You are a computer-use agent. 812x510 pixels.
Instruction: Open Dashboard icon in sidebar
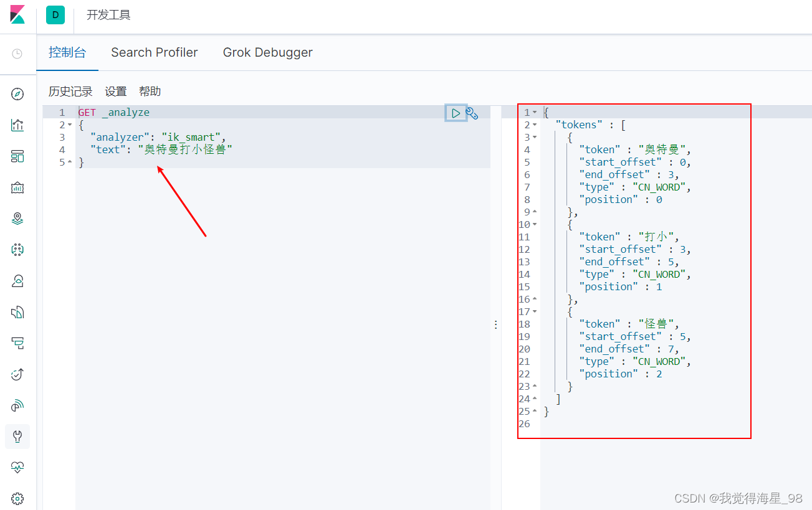17,156
